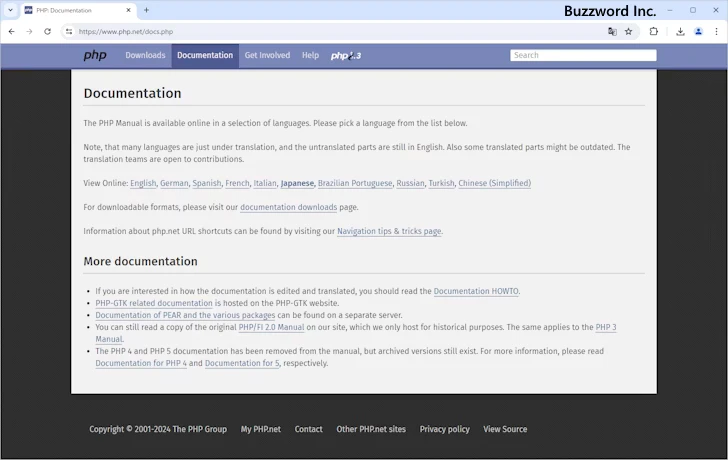Open the Contact footer link

[x=308, y=429]
